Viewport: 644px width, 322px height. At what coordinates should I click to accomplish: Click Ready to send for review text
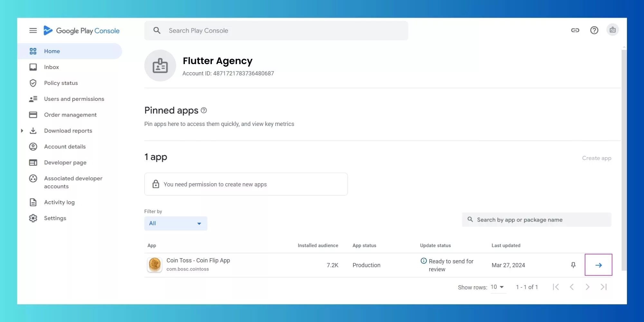coord(451,265)
